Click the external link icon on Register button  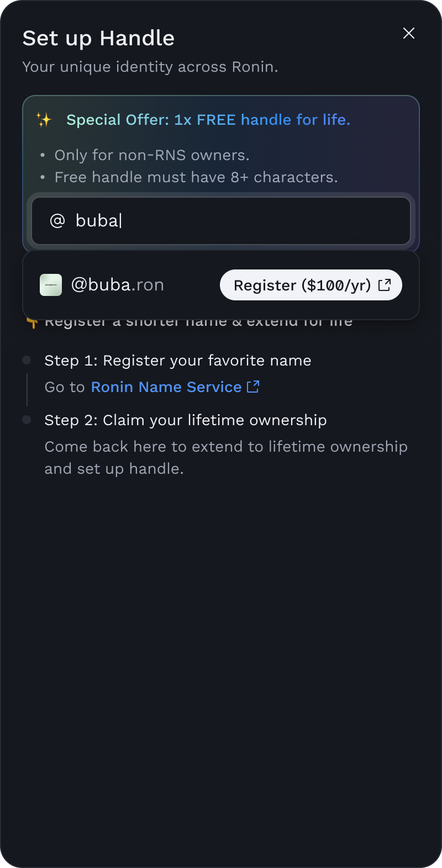[x=384, y=285]
